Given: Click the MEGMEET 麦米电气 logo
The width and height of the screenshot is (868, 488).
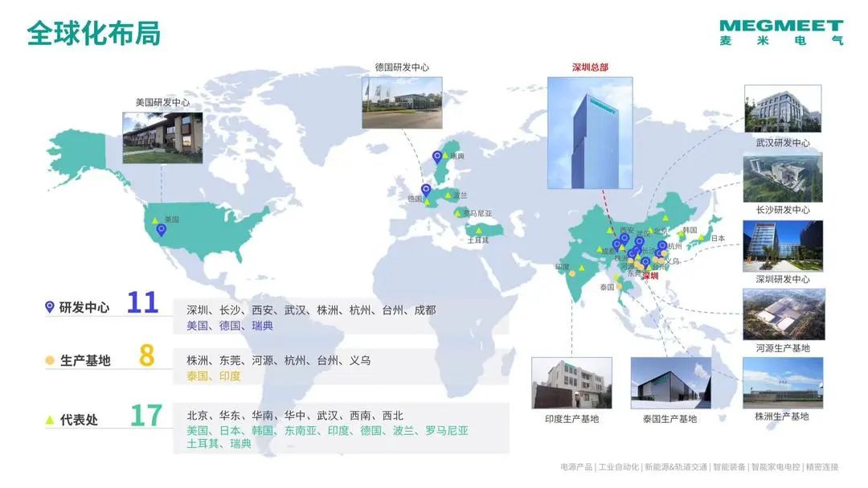Looking at the screenshot, I should click(x=780, y=32).
